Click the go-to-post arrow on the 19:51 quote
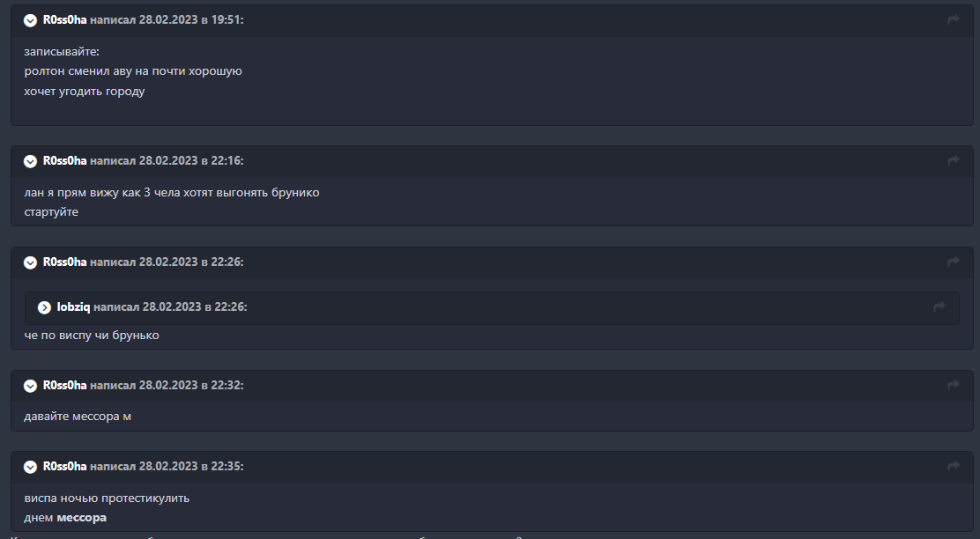Image resolution: width=980 pixels, height=539 pixels. pyautogui.click(x=953, y=19)
